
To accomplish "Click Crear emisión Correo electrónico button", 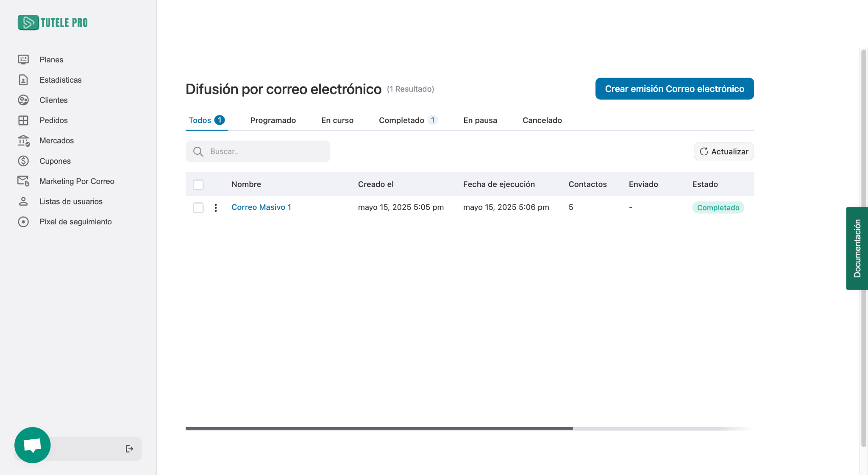I will coord(674,89).
